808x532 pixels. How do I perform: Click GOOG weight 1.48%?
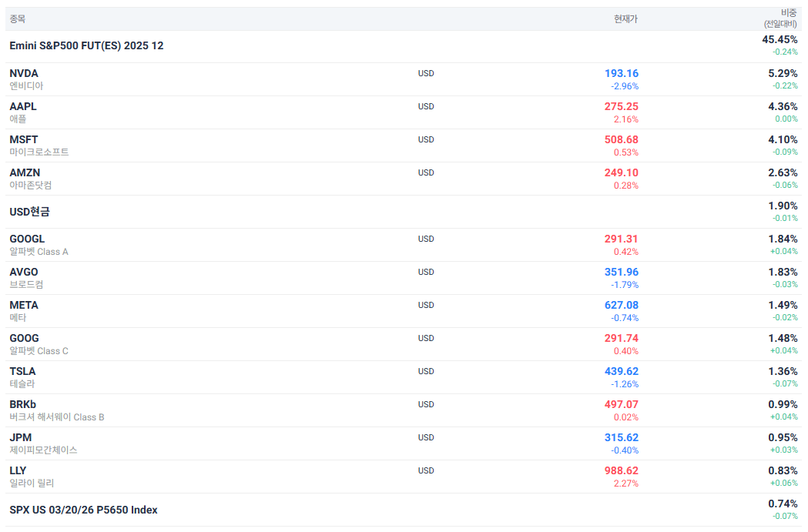tap(783, 338)
